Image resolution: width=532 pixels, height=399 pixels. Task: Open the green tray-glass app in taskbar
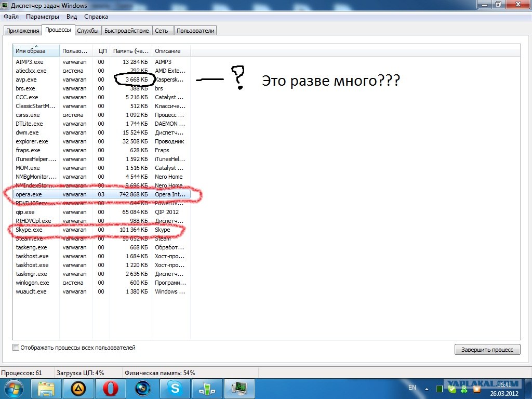(x=207, y=389)
